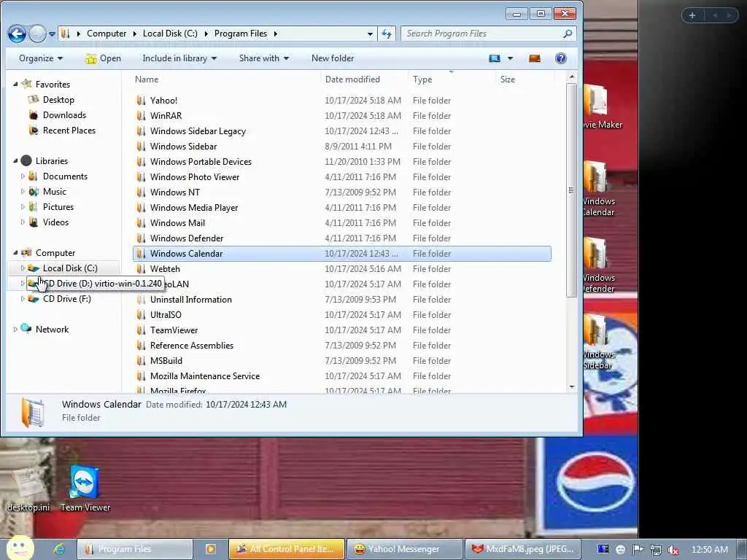The image size is (747, 560).
Task: Click the scrollbar down arrow
Action: point(571,386)
